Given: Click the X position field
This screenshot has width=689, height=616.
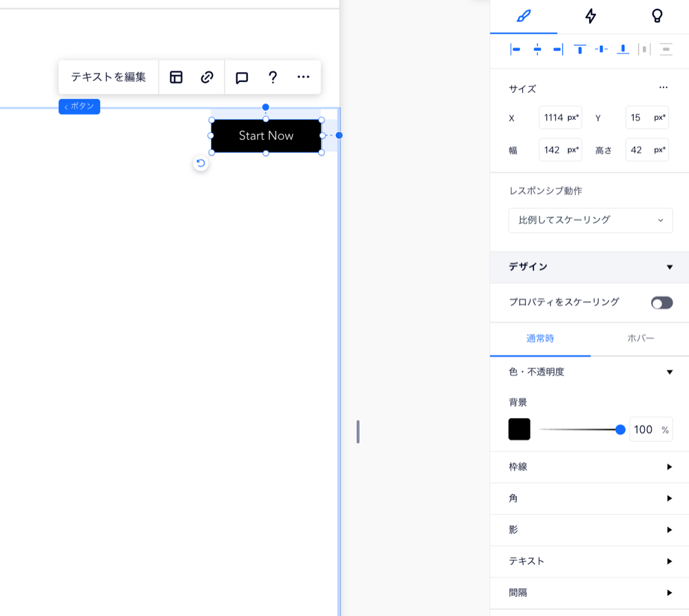Looking at the screenshot, I should pos(560,117).
